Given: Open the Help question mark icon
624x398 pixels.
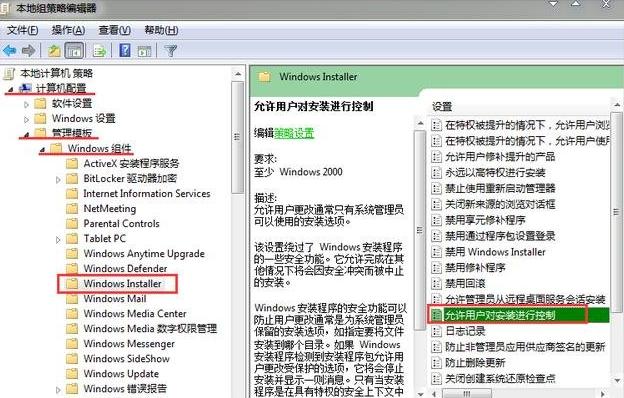Looking at the screenshot, I should 125,51.
